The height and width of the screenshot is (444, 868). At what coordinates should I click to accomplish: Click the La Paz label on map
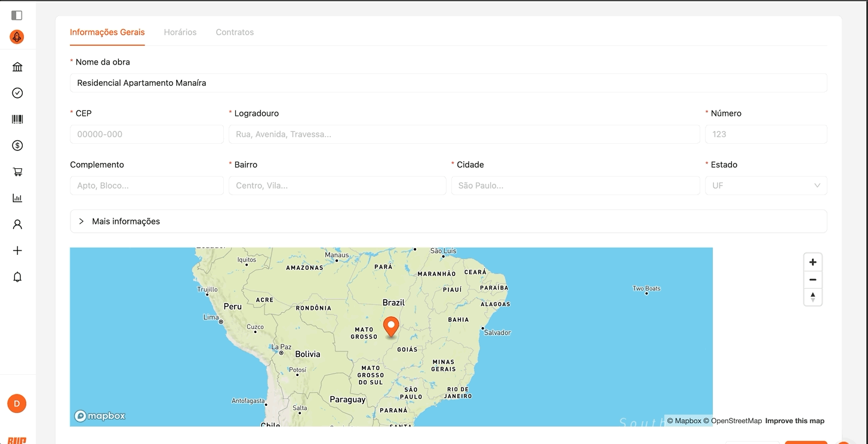281,347
